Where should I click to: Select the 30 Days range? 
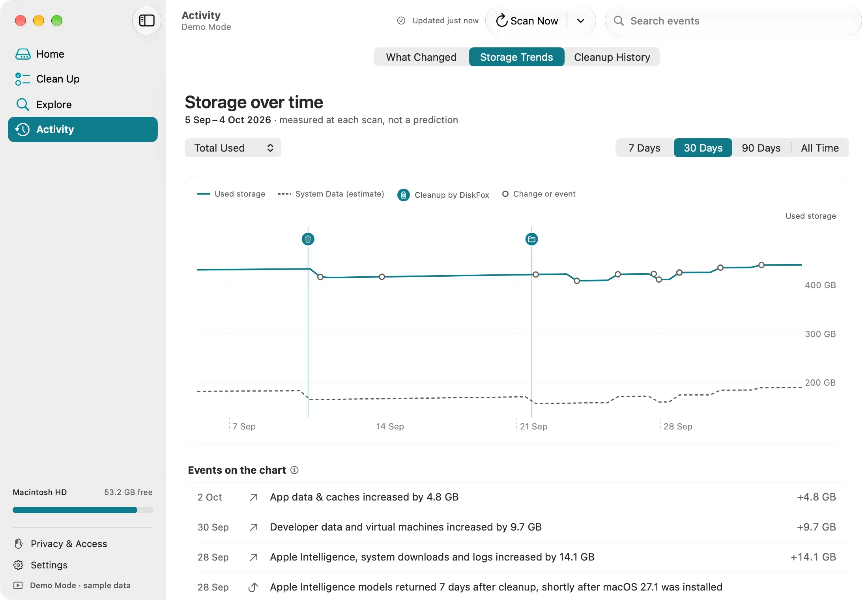[x=703, y=148]
